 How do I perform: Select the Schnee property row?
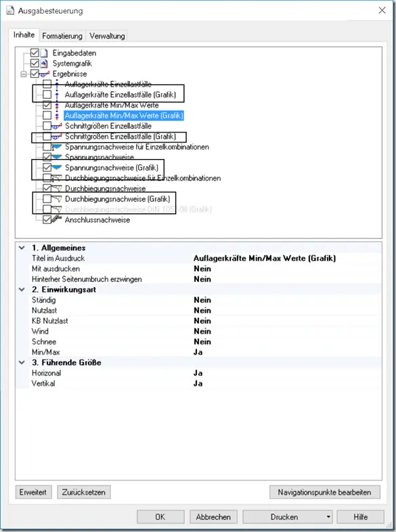198,342
